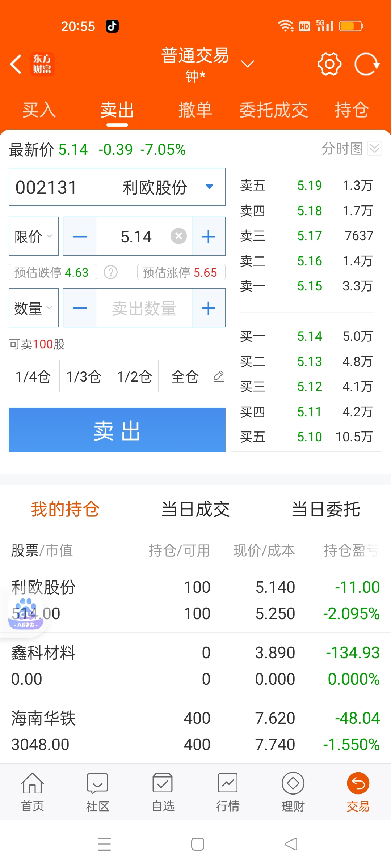This screenshot has height=868, width=391.
Task: Open 持仓 positions tab
Action: (352, 110)
